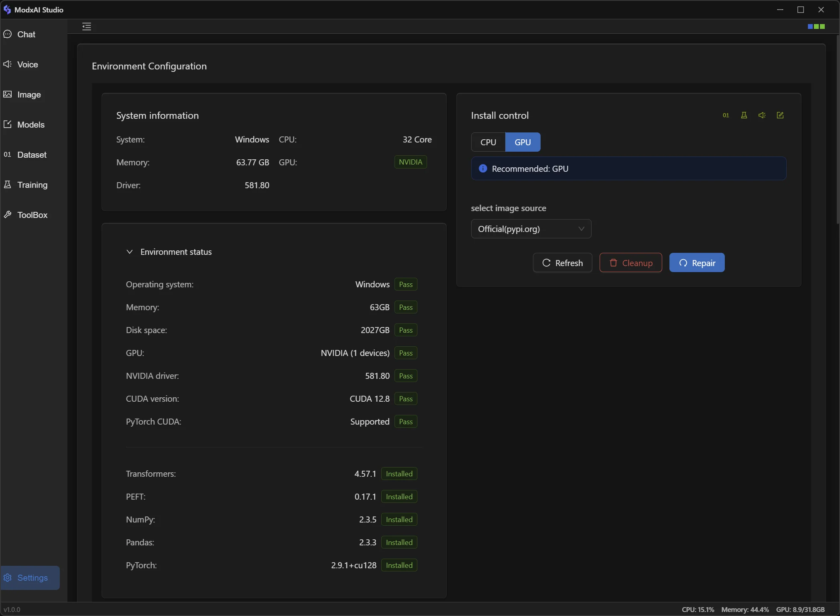This screenshot has height=616, width=840.
Task: Click the edit pencil icon in Install control
Action: (x=780, y=115)
